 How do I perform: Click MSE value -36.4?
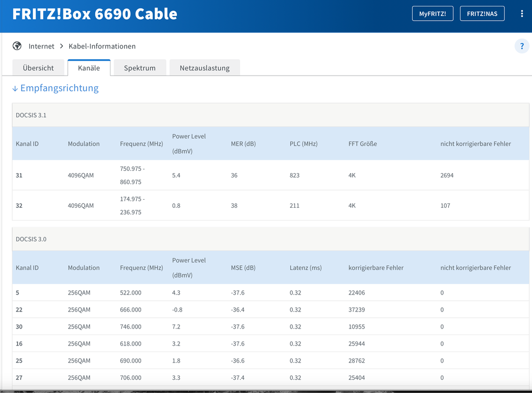click(238, 309)
